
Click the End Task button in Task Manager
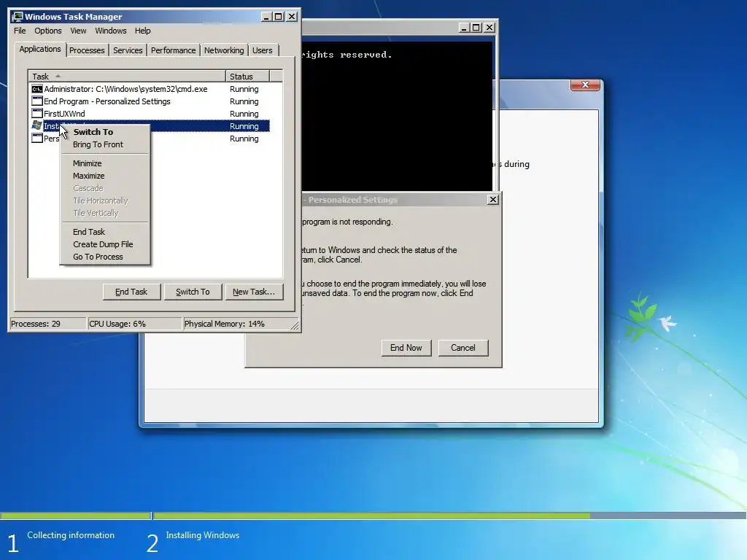coord(131,292)
